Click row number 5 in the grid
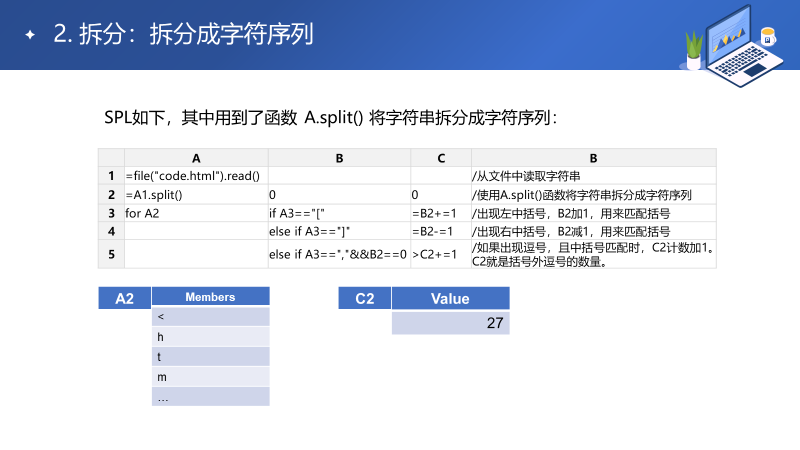The height and width of the screenshot is (450, 800). [111, 254]
